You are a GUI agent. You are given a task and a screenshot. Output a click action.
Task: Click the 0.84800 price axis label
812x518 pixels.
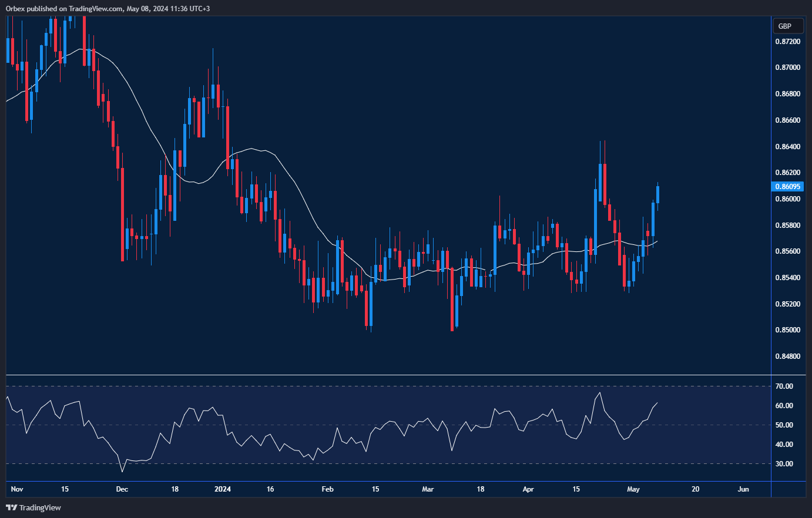pyautogui.click(x=787, y=356)
